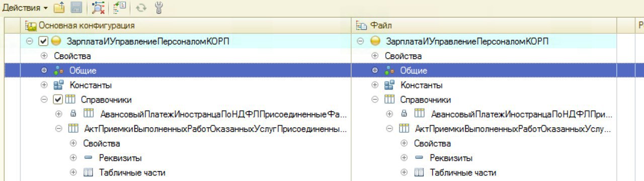Collapse the Справочники node in Файл pane
Image resolution: width=644 pixels, height=181 pixels.
pyautogui.click(x=375, y=100)
